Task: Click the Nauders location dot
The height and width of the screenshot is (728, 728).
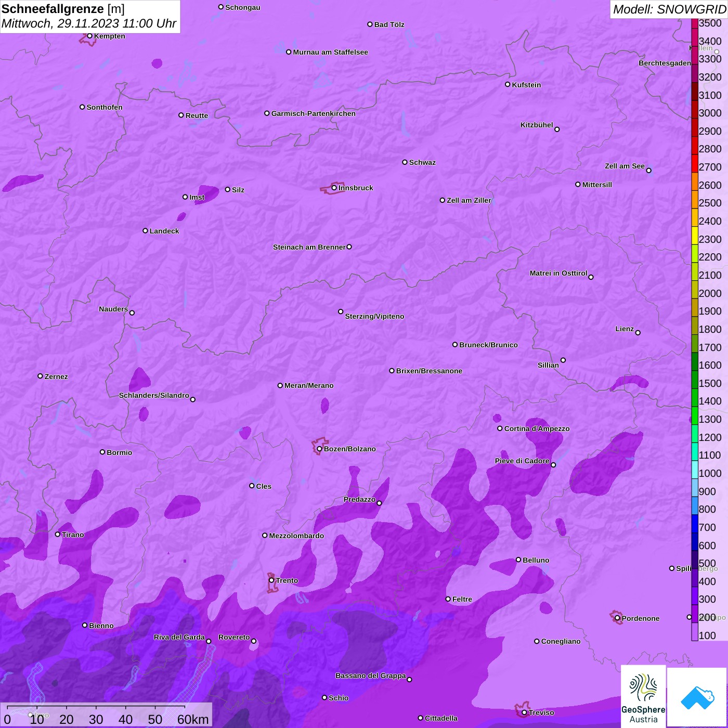Action: (x=132, y=313)
